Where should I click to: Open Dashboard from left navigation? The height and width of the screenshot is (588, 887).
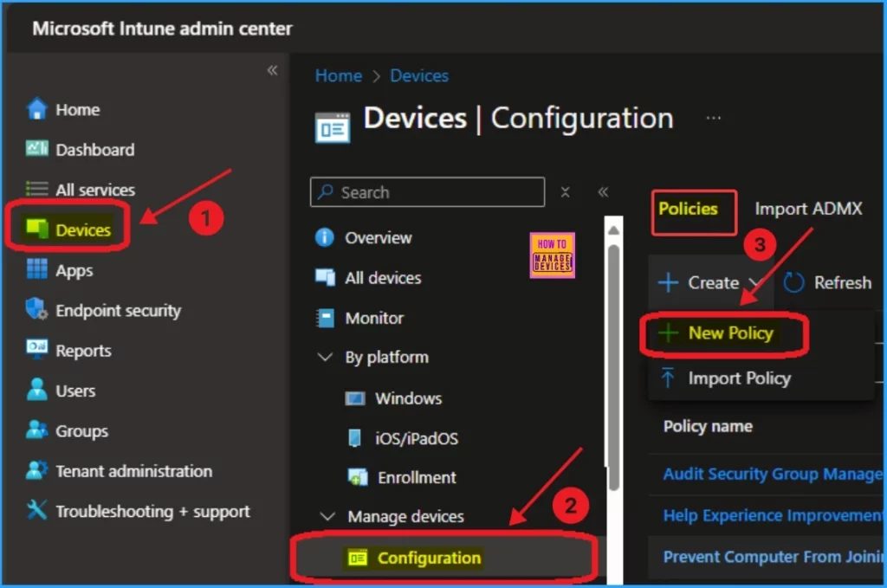95,149
